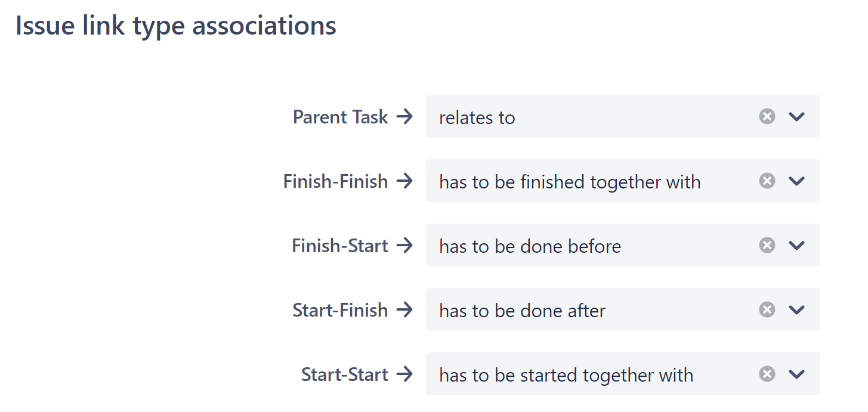Click the Parent Task label
Viewport: 868px width, 412px height.
pyautogui.click(x=341, y=117)
